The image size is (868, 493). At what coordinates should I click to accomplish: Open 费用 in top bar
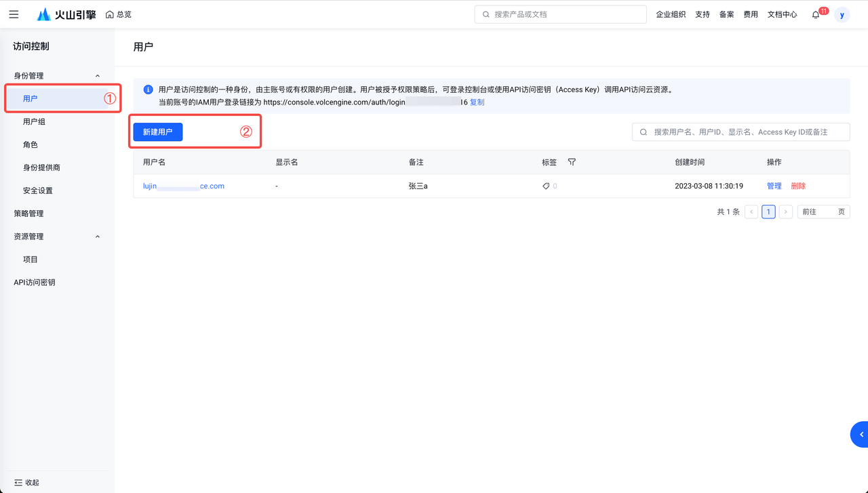(x=751, y=14)
